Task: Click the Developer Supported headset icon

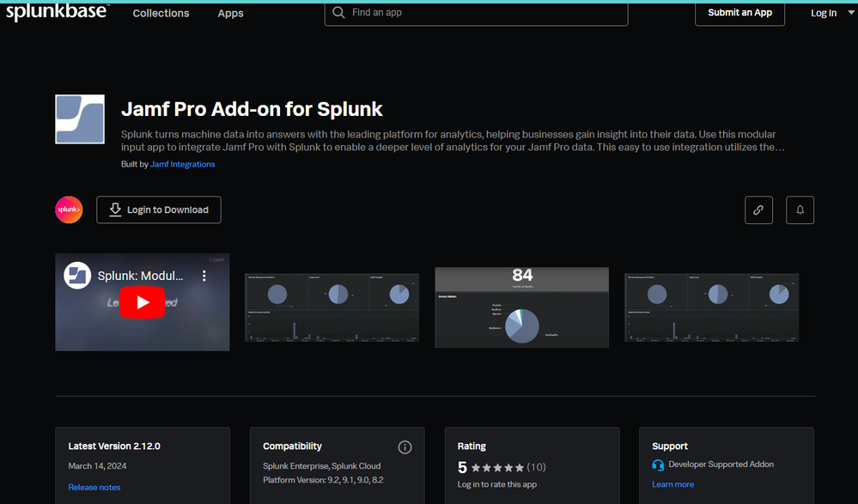Action: click(x=658, y=465)
